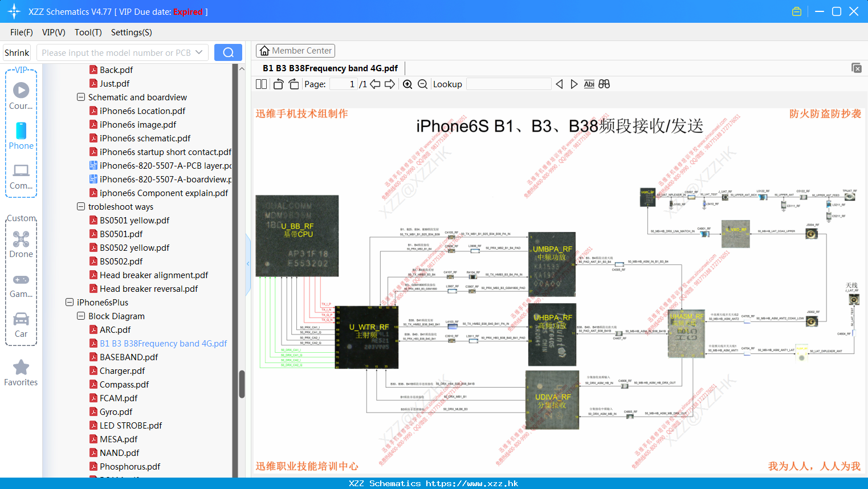Rotate page counterclockwise
Image resolution: width=868 pixels, height=489 pixels.
(x=279, y=84)
